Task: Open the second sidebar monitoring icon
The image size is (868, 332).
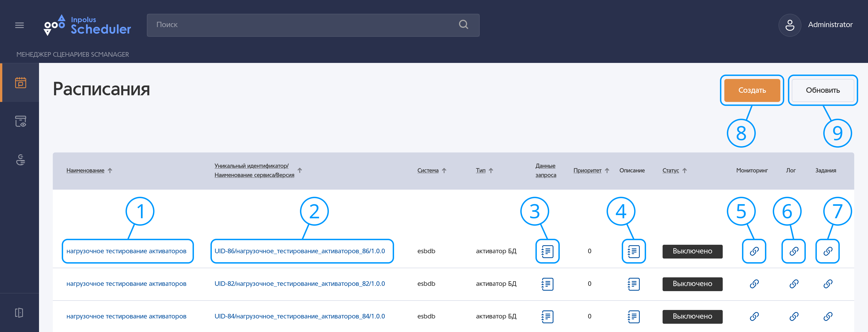Action: pos(21,121)
